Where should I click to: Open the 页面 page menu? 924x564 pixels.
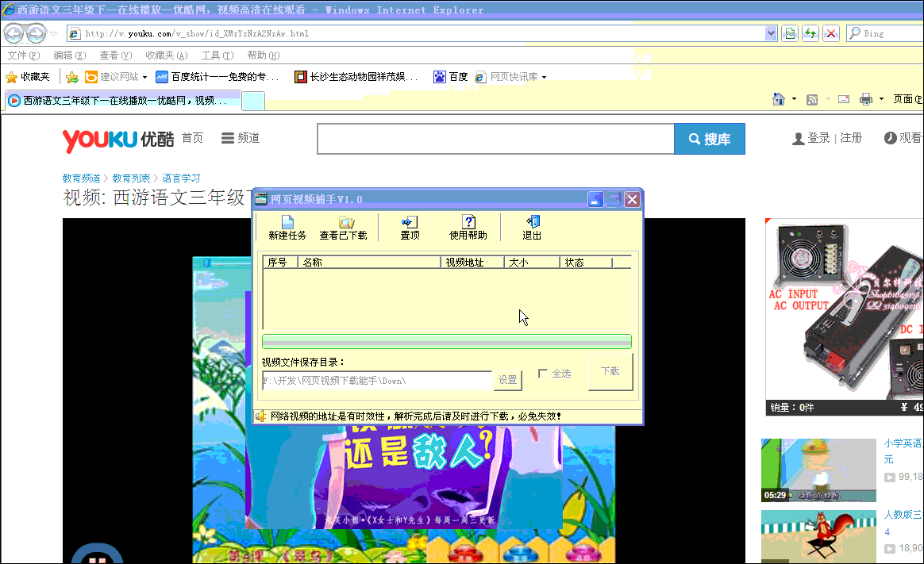pyautogui.click(x=907, y=99)
